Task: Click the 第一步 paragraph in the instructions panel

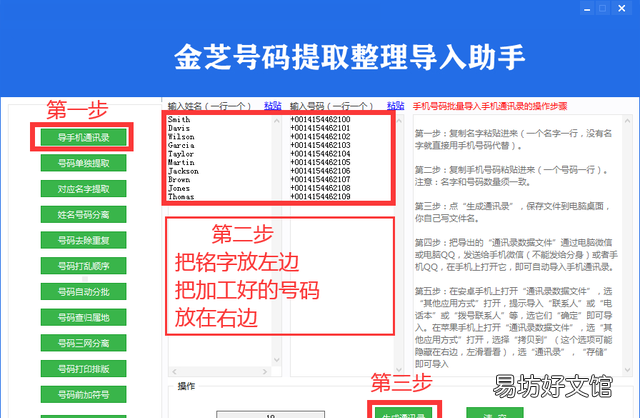Action: [x=513, y=139]
